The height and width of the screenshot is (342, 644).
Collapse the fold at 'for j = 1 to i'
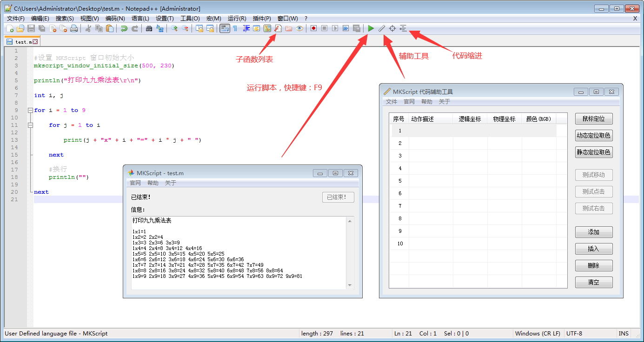30,125
